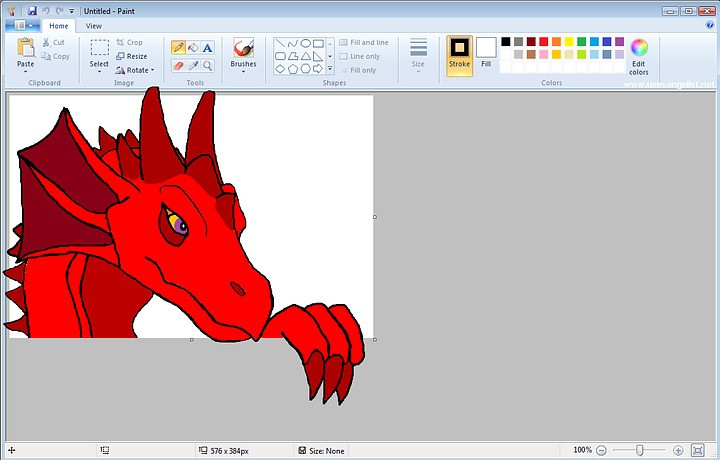Viewport: 720px width, 460px height.
Task: Click the Fill and line option
Action: (364, 42)
